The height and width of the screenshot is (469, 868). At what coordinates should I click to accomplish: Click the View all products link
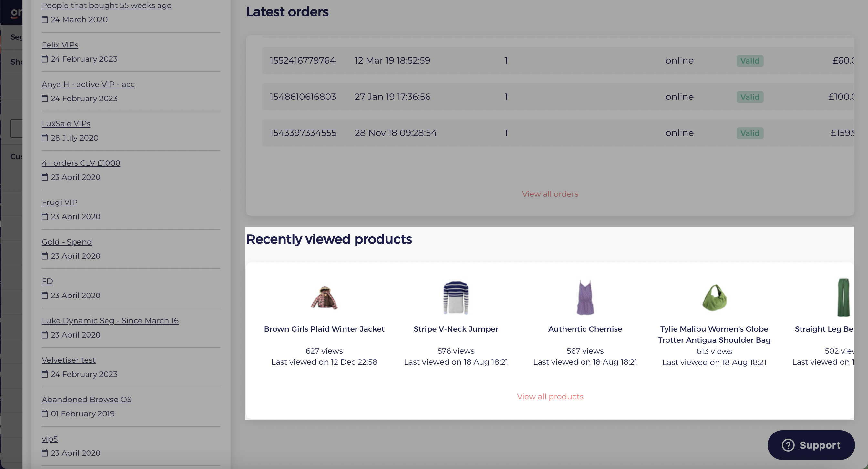550,397
